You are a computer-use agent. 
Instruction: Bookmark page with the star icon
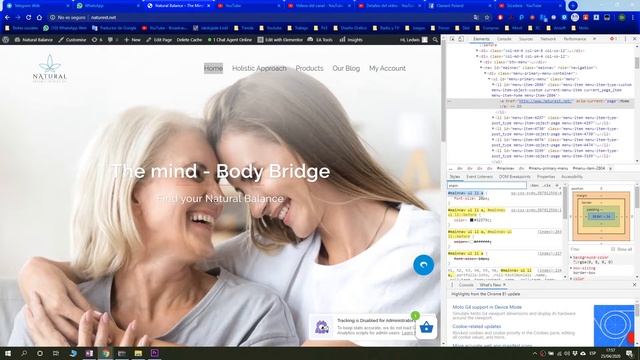487,18
